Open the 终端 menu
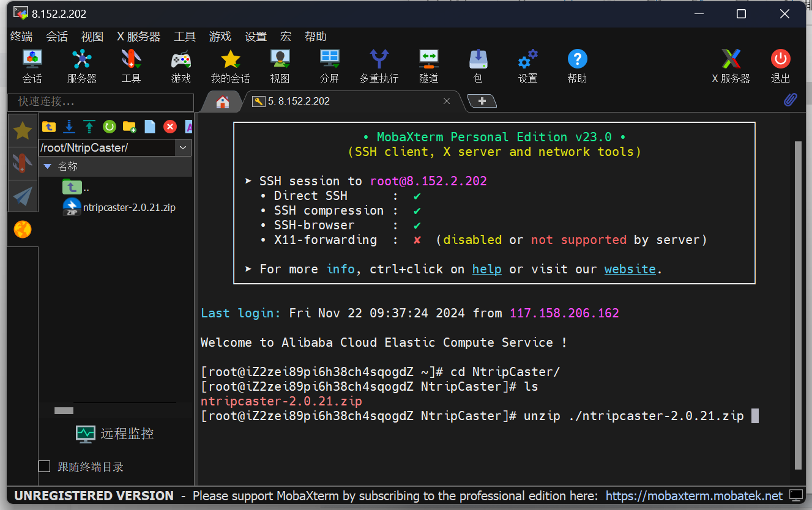The height and width of the screenshot is (510, 812). click(21, 37)
